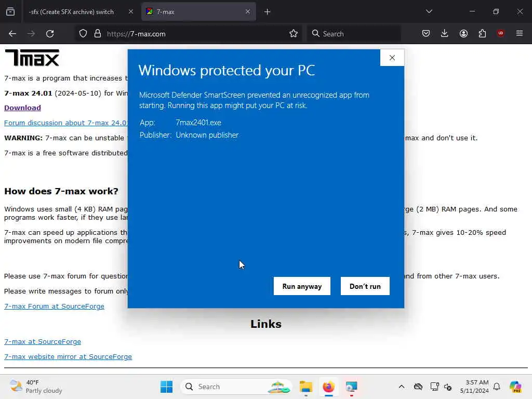
Task: Click the Firefox Search box
Action: coord(354,34)
